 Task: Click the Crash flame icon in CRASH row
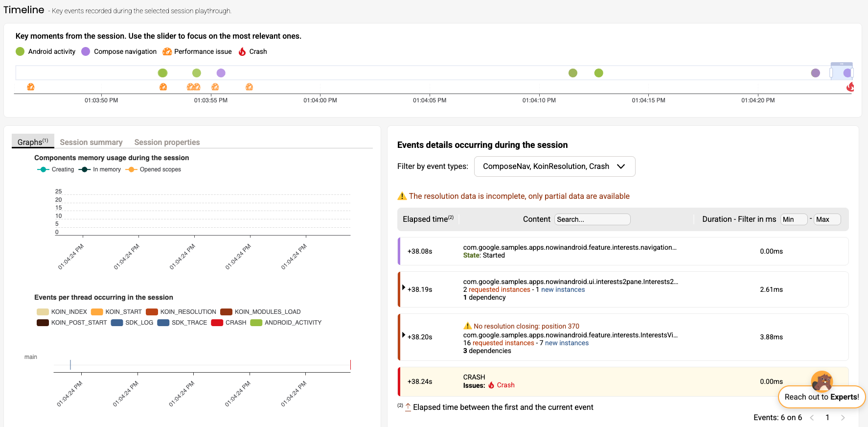pos(491,385)
